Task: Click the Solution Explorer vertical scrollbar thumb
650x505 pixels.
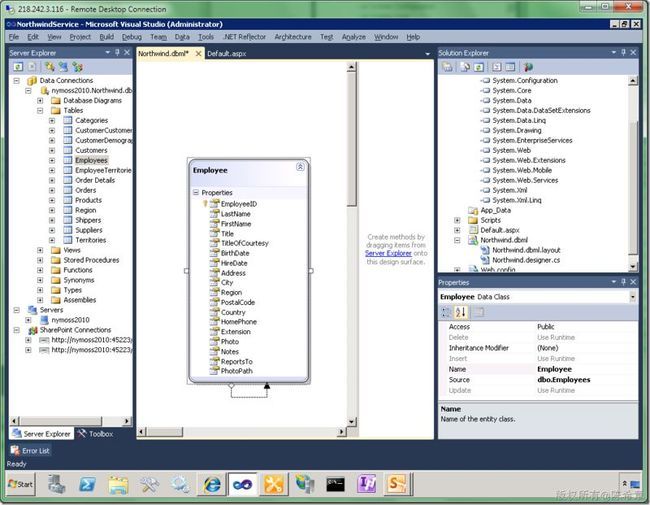Action: tap(633, 187)
